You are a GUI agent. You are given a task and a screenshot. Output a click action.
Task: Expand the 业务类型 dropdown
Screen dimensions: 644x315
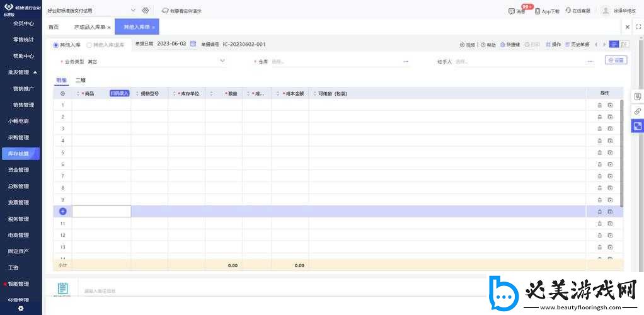[x=222, y=61]
